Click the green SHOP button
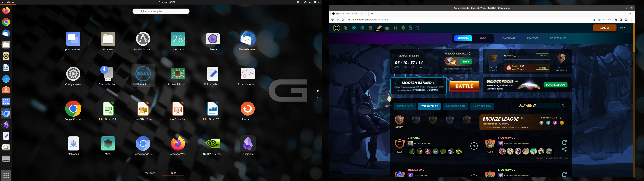Viewport: 644px width, 181px height. (466, 62)
